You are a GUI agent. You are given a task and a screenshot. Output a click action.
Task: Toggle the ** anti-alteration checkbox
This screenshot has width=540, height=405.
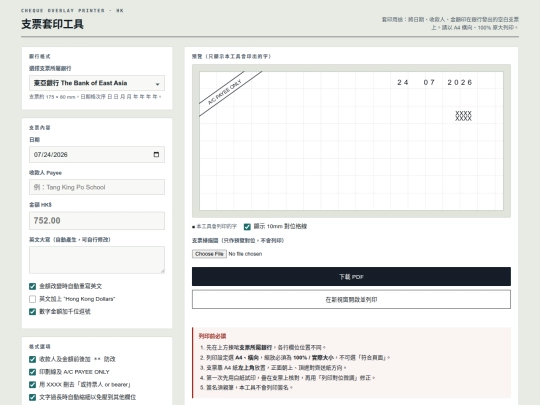click(32, 359)
